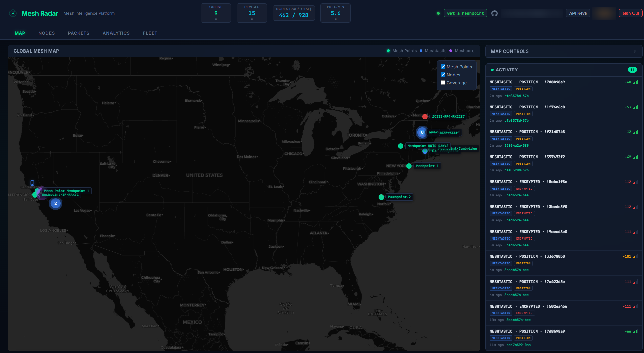Select activity row ENCRYPTED !9cecd8e0

point(564,238)
